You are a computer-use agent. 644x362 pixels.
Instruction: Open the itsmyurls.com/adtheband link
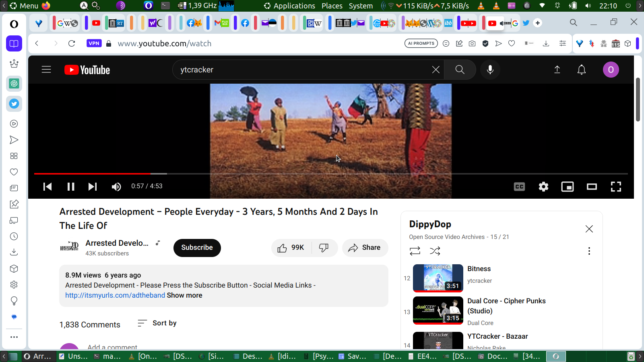tap(115, 295)
